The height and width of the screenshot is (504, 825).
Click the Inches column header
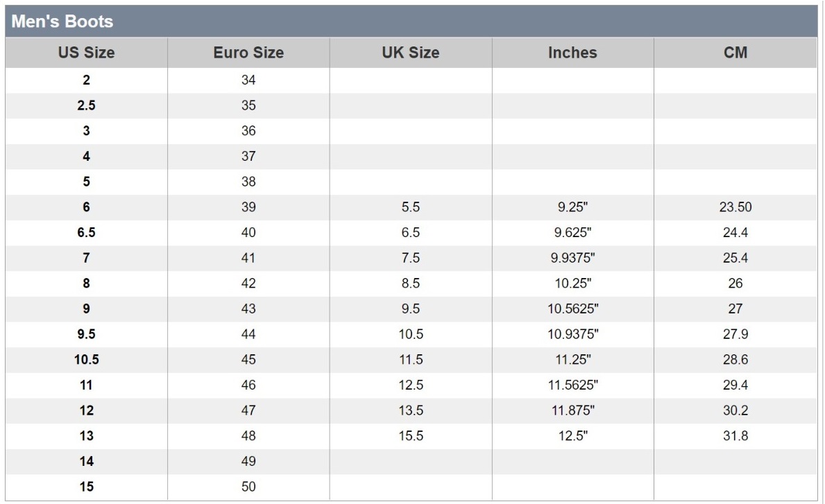(x=572, y=53)
